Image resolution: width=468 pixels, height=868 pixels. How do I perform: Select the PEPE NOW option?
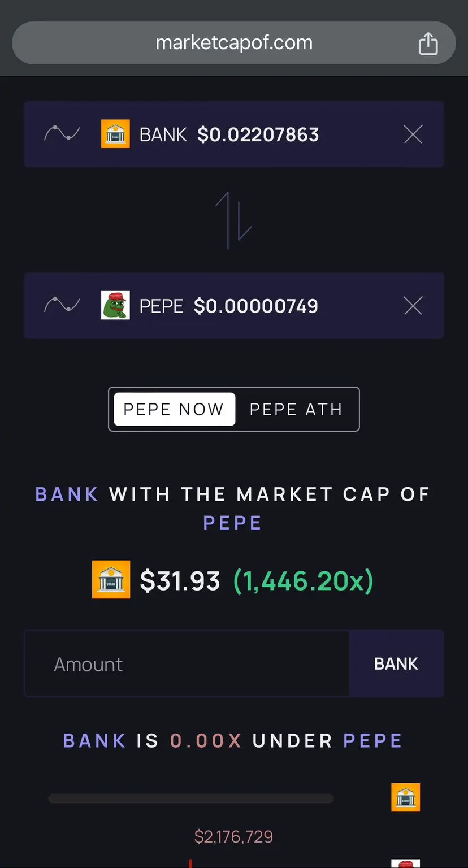174,409
